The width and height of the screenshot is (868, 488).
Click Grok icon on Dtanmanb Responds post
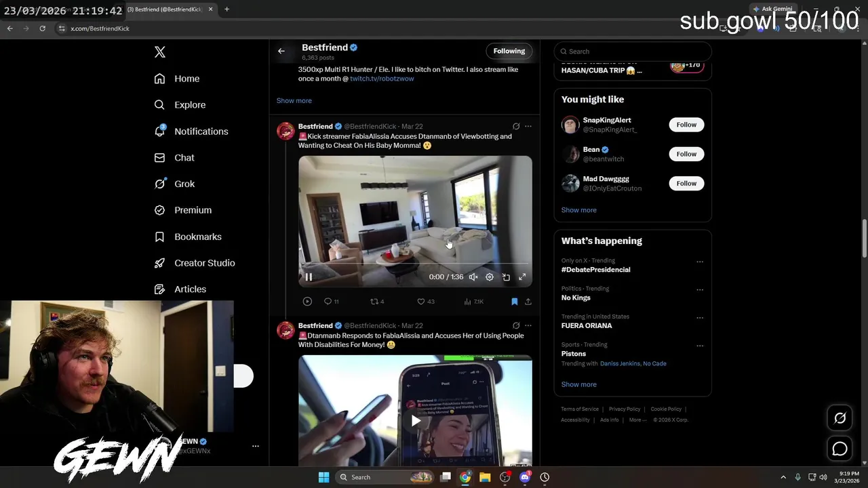(516, 325)
